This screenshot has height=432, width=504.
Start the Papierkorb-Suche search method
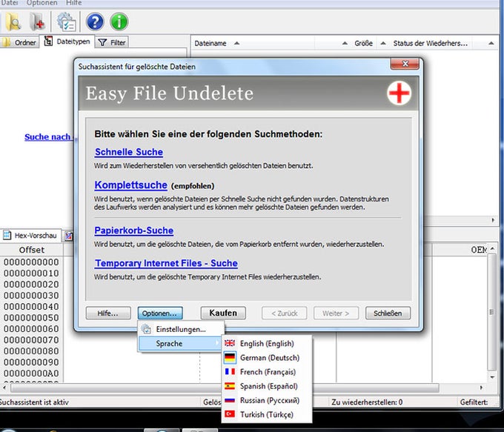(x=133, y=230)
